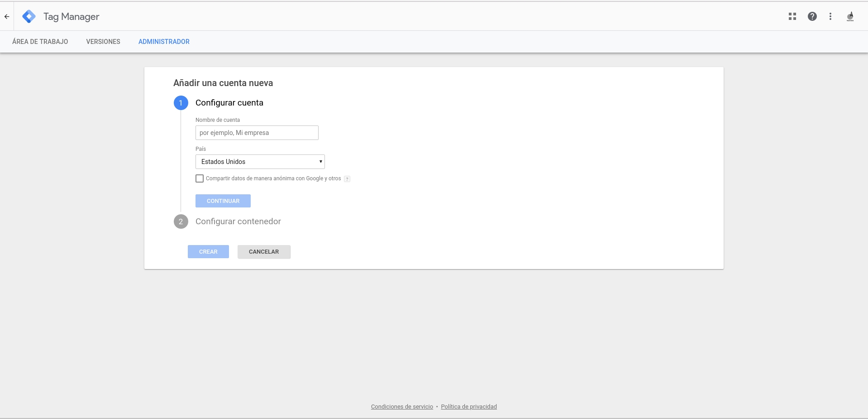Expand the Configurar contenedor step

(x=238, y=222)
